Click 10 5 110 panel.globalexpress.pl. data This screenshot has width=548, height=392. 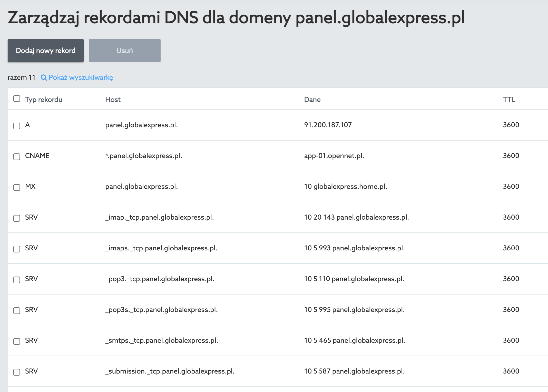coord(354,279)
